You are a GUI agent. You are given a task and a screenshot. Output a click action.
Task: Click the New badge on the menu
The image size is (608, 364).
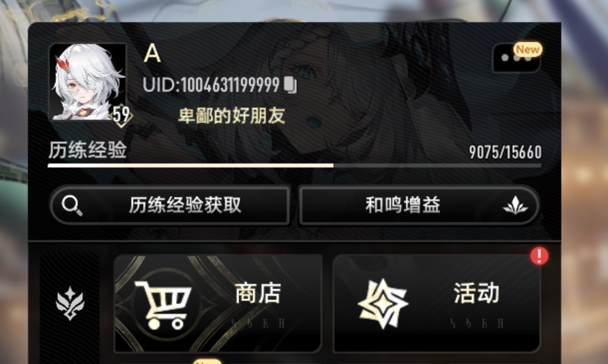pyautogui.click(x=528, y=49)
